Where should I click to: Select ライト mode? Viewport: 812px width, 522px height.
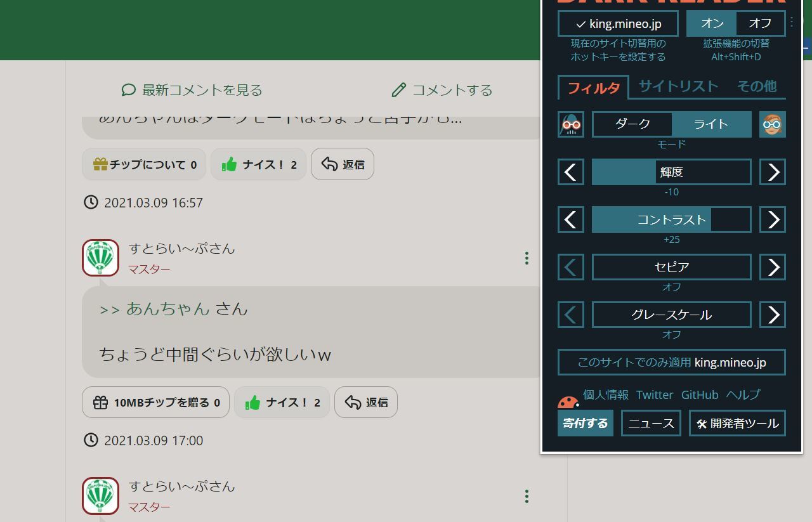click(711, 124)
